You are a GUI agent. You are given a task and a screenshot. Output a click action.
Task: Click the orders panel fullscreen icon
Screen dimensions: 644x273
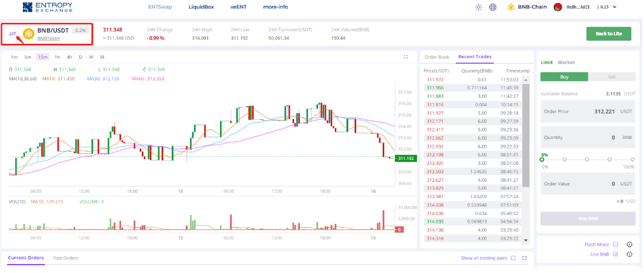pyautogui.click(x=524, y=259)
